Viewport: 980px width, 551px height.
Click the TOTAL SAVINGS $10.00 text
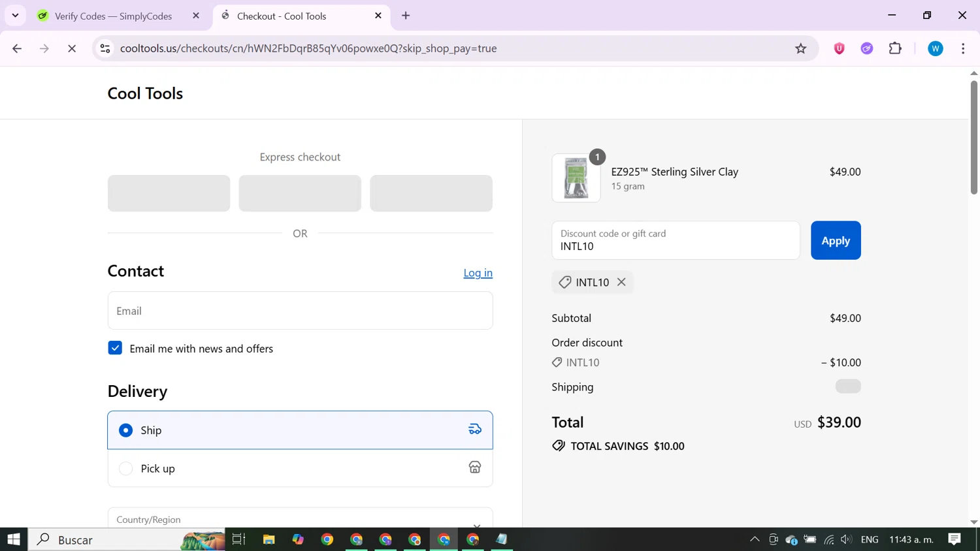click(x=627, y=446)
